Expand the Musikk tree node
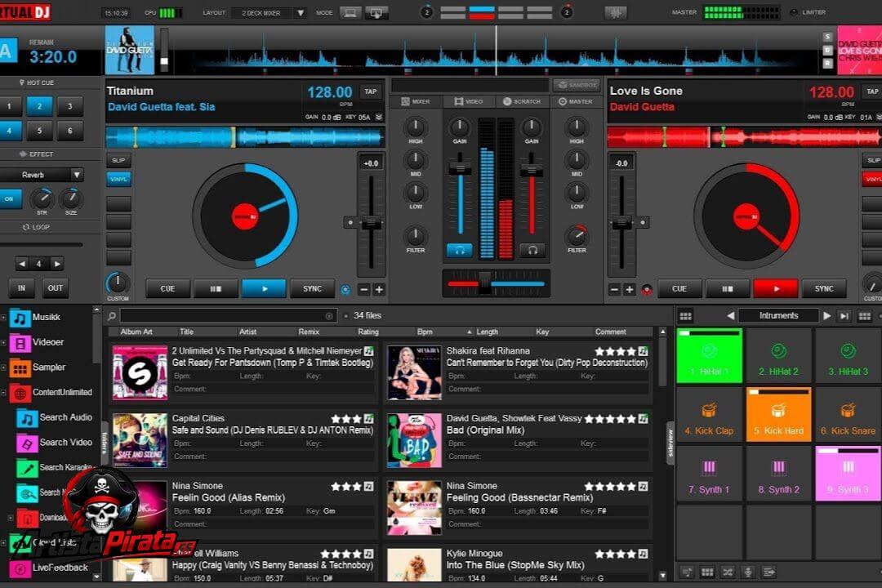Viewport: 882px width, 588px height. [3, 318]
